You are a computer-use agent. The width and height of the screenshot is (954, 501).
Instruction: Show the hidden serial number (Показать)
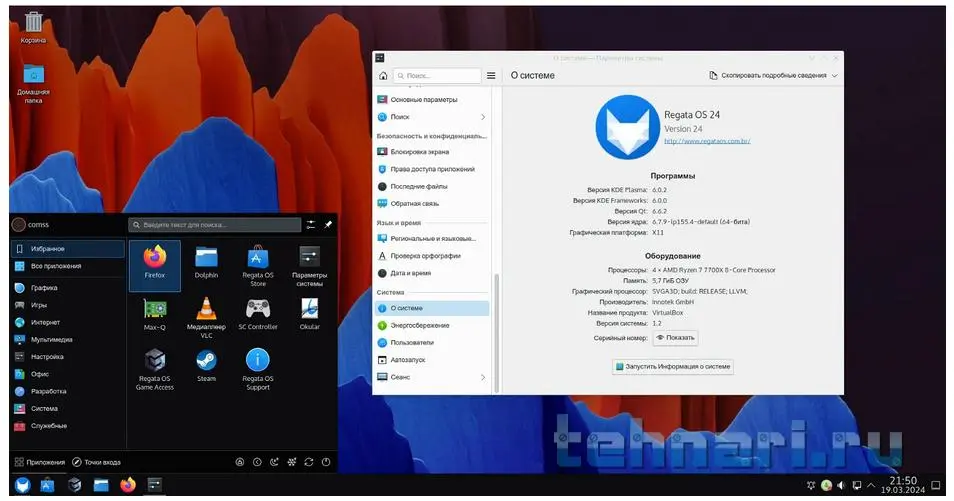[x=675, y=338]
